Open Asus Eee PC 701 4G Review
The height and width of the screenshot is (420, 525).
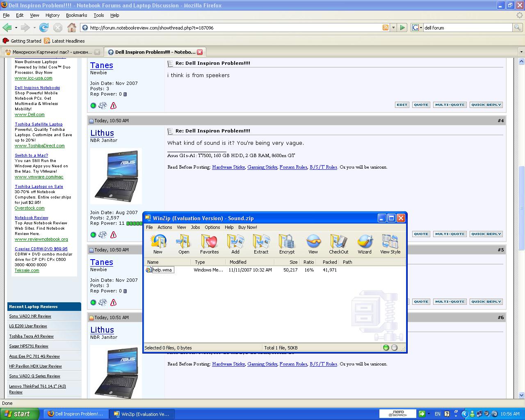[x=34, y=356]
